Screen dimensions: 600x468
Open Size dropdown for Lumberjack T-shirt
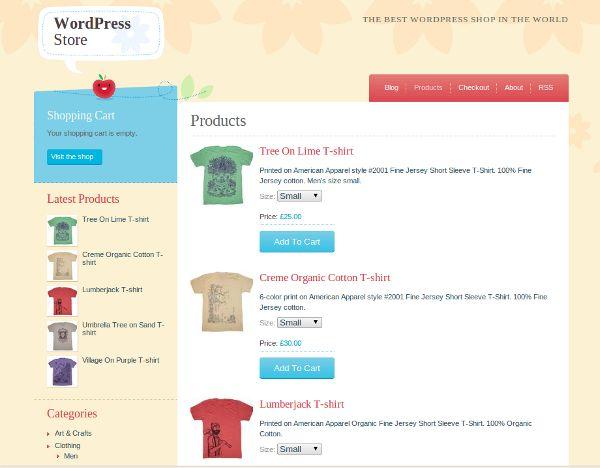(299, 449)
